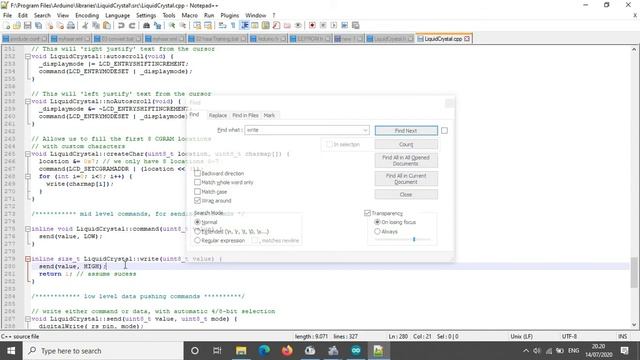Click the Count button
The width and height of the screenshot is (640, 360).
pyautogui.click(x=406, y=144)
